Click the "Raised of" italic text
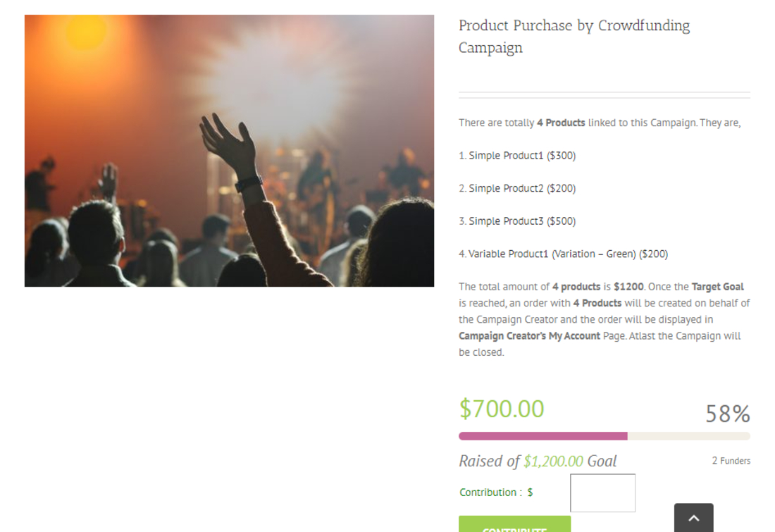The height and width of the screenshot is (532, 775). (489, 461)
